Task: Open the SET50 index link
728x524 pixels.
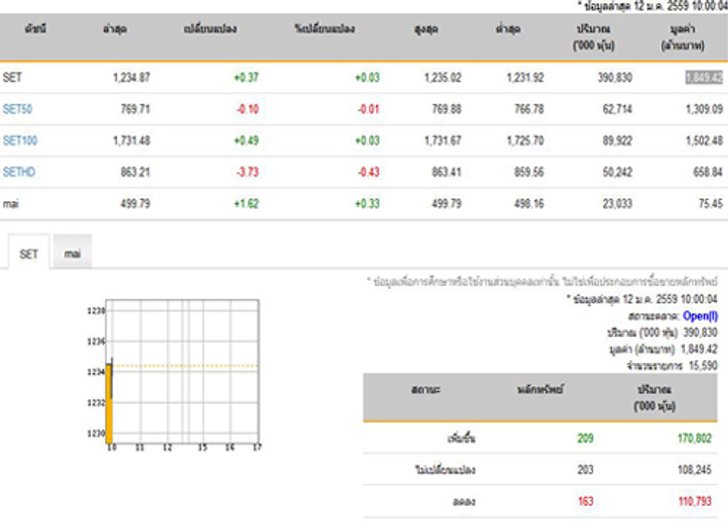Action: click(18, 109)
